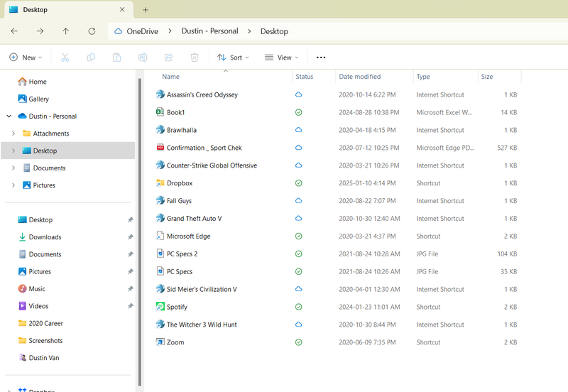
Task: Open See more three-dots menu
Action: [x=321, y=58]
